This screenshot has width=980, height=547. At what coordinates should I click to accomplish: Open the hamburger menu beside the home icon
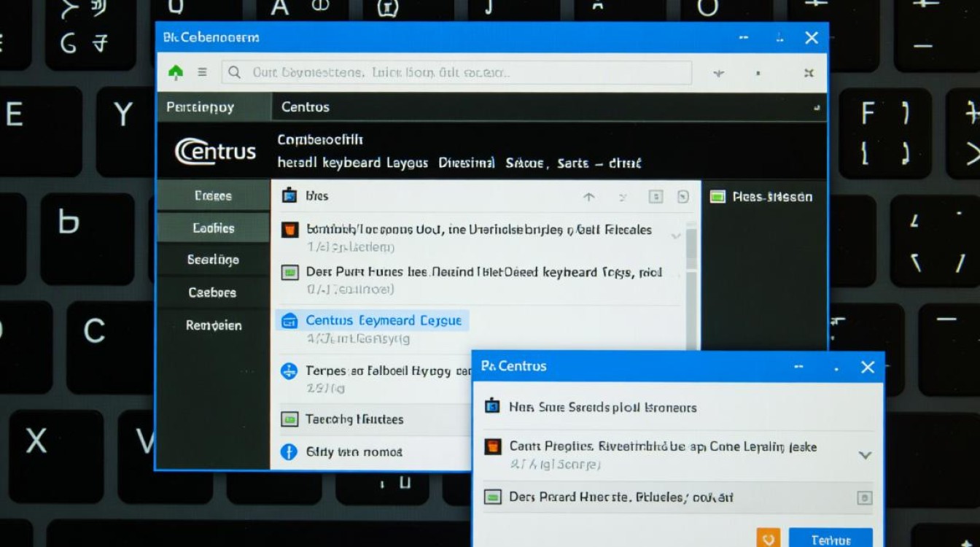click(x=202, y=72)
